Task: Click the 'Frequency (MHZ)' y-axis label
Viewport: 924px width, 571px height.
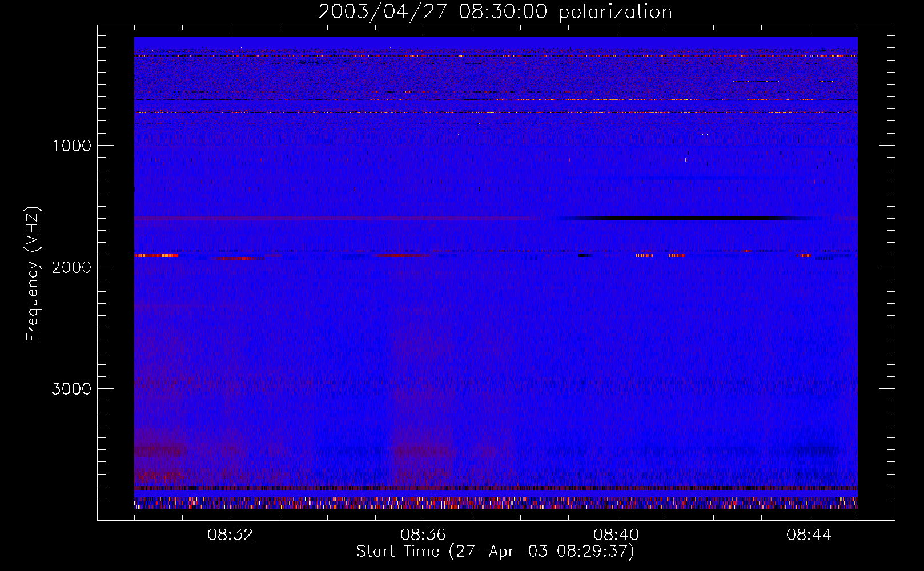Action: [33, 275]
